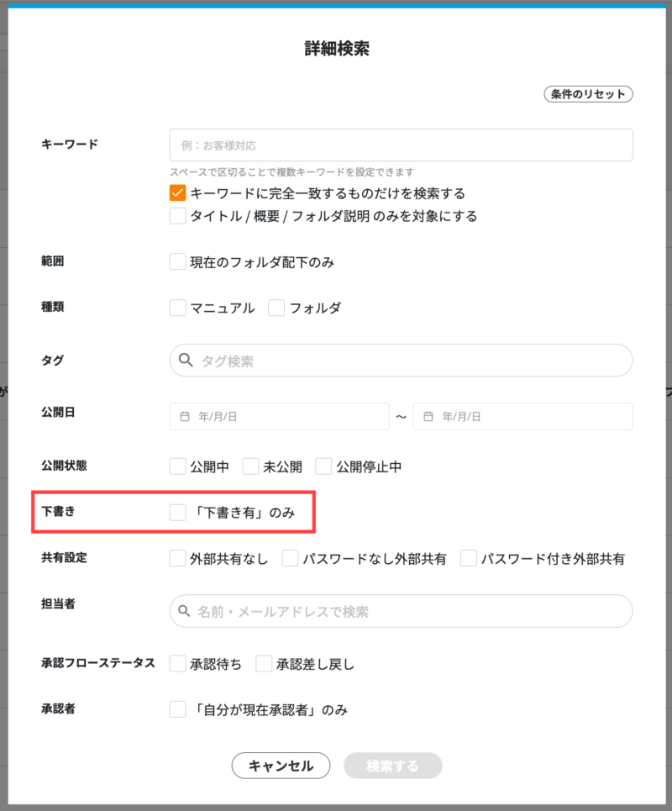Enable タイトル / 概要 / フォルダ説明 のみを対象にする
The image size is (672, 811).
[176, 216]
